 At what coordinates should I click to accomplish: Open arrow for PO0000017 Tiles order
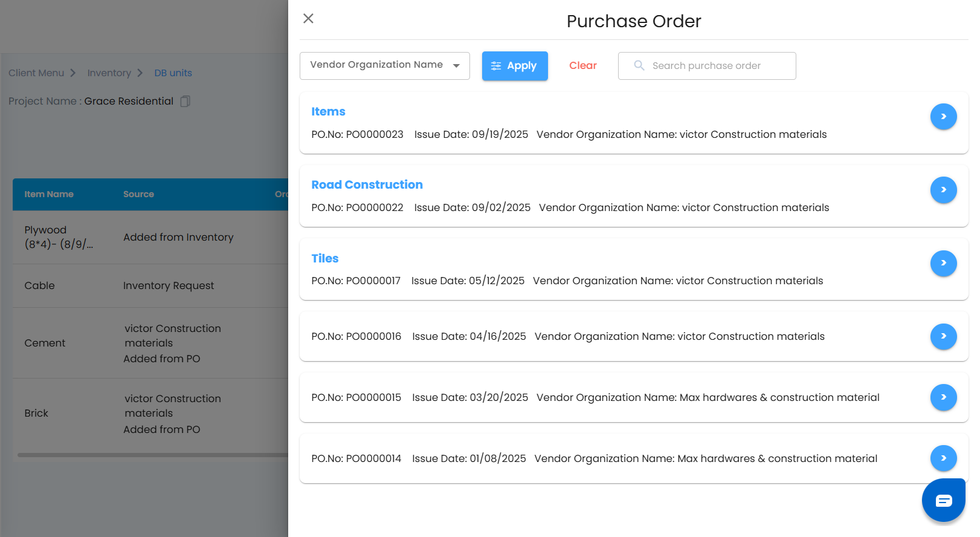tap(943, 263)
